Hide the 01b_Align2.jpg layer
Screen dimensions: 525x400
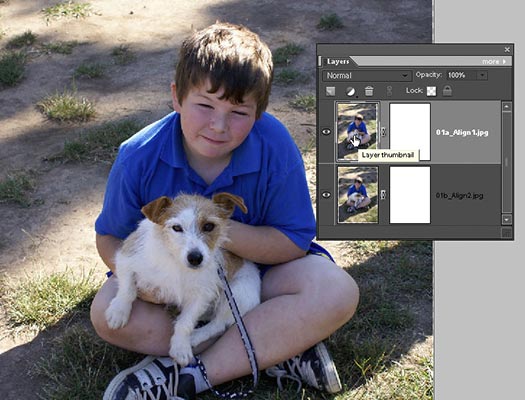pyautogui.click(x=326, y=195)
